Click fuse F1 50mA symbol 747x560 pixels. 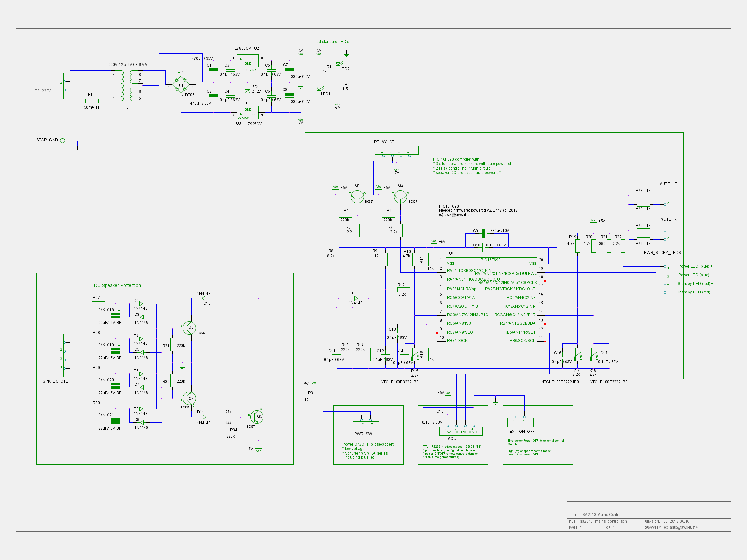(x=92, y=101)
